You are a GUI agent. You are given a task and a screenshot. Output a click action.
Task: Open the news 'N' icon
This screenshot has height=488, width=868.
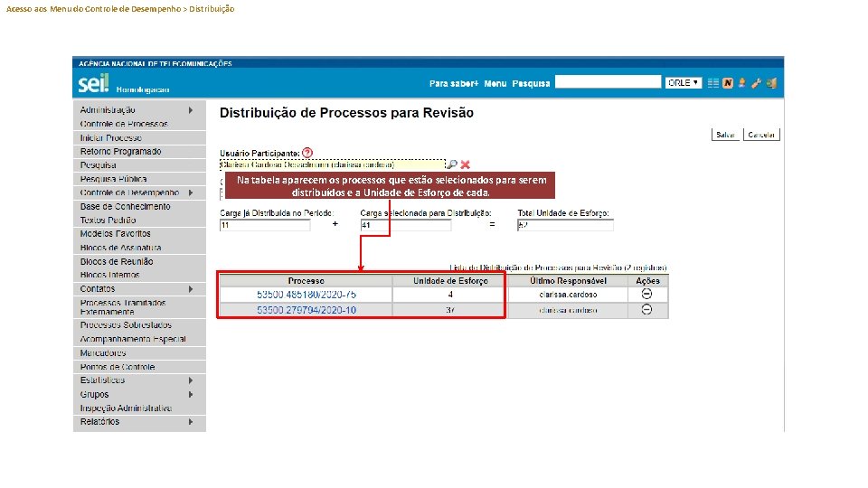pyautogui.click(x=727, y=83)
